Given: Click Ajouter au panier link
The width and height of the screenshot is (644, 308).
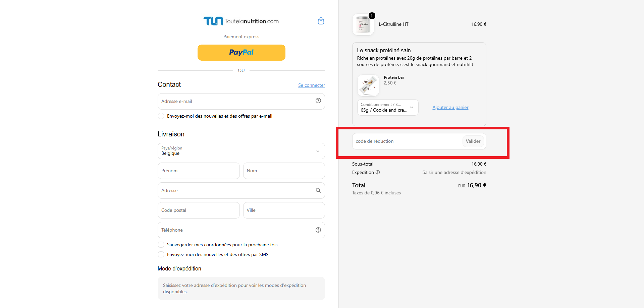Looking at the screenshot, I should [x=450, y=107].
